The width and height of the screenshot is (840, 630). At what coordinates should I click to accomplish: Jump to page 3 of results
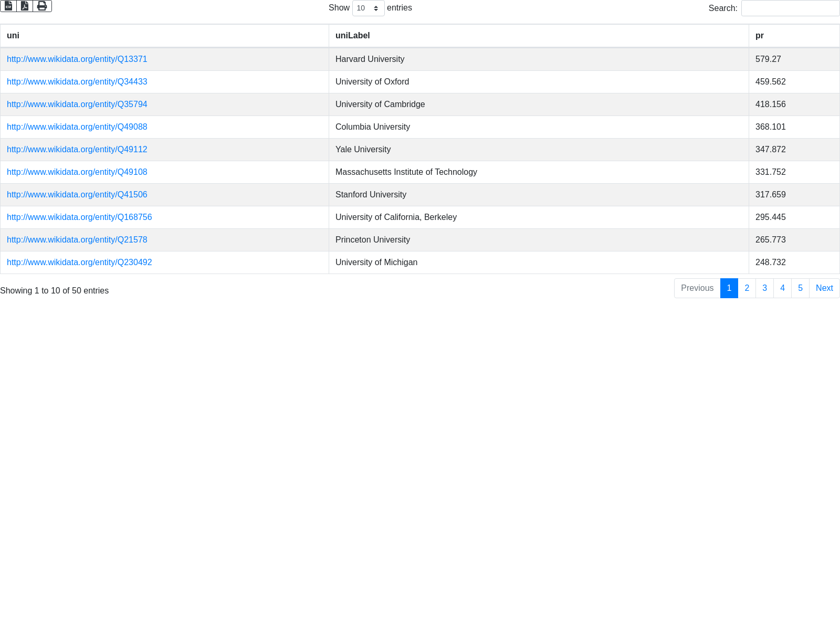click(x=764, y=288)
